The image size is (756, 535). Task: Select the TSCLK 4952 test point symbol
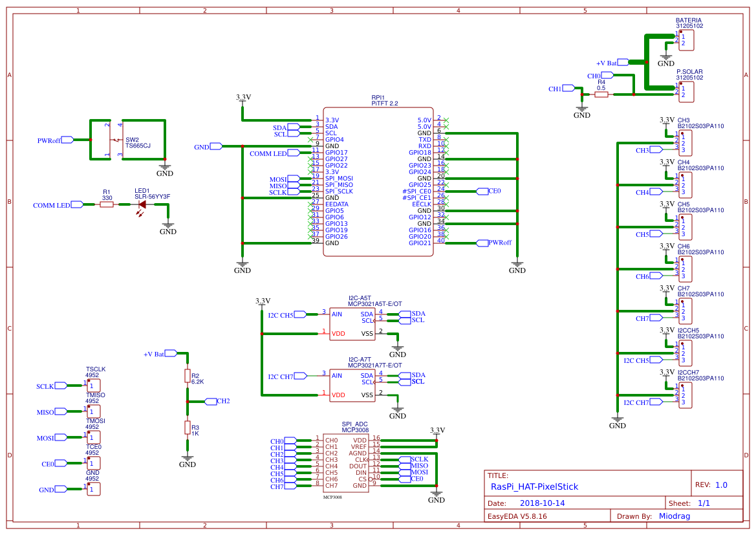coord(92,385)
